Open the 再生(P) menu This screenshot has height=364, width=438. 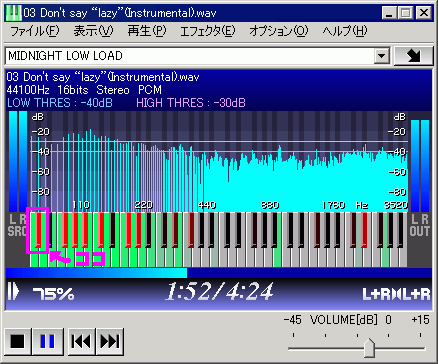click(147, 31)
